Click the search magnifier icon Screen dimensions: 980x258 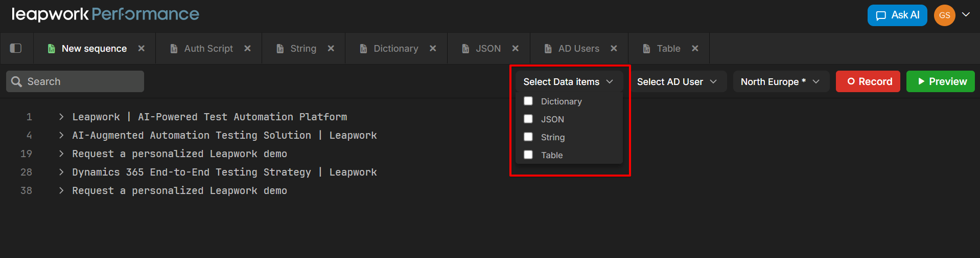16,82
